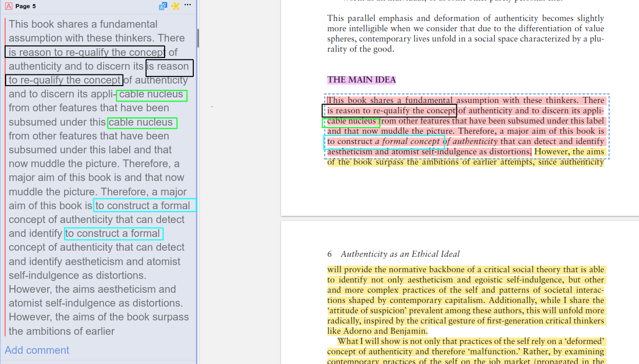Click the running header 'Authenticity as an Ethical Ideal'
The height and width of the screenshot is (364, 639).
(400, 254)
